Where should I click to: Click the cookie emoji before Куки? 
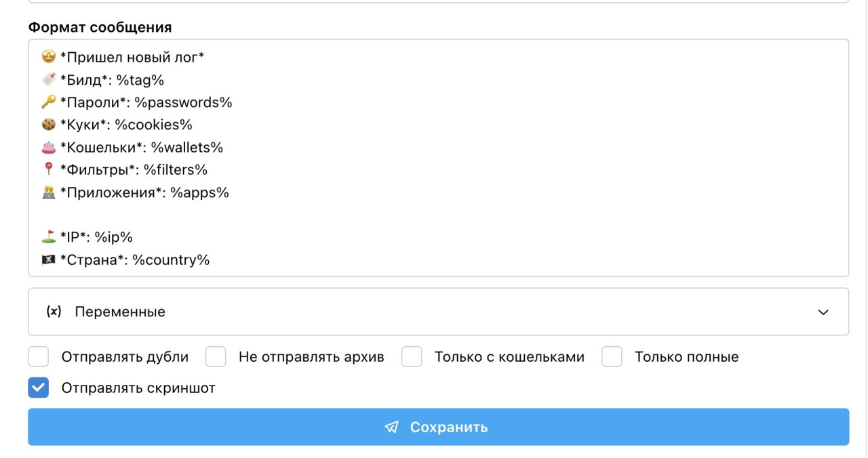coord(48,125)
